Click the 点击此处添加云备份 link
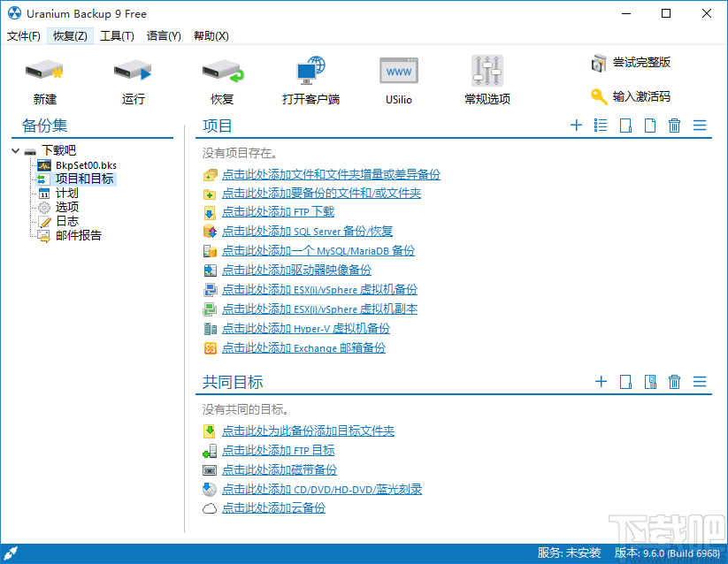The height and width of the screenshot is (564, 728). click(273, 507)
